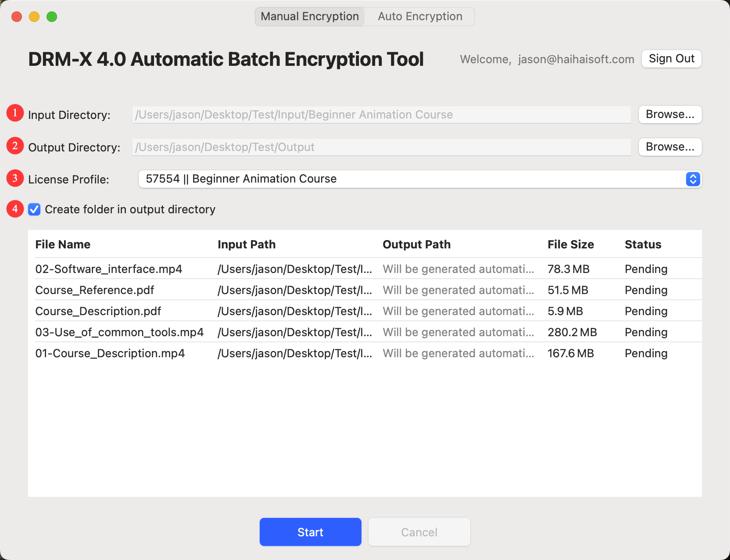Select the 01-Course_Description.mp4 file
Viewport: 730px width, 560px height.
(x=110, y=353)
